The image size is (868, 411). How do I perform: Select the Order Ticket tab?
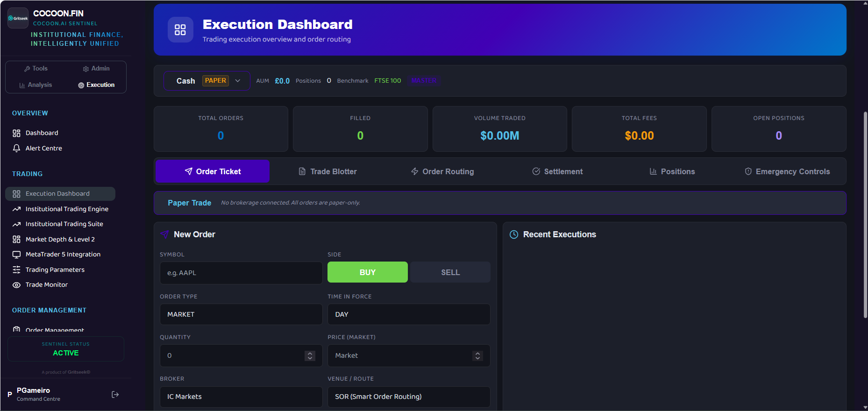pyautogui.click(x=213, y=171)
